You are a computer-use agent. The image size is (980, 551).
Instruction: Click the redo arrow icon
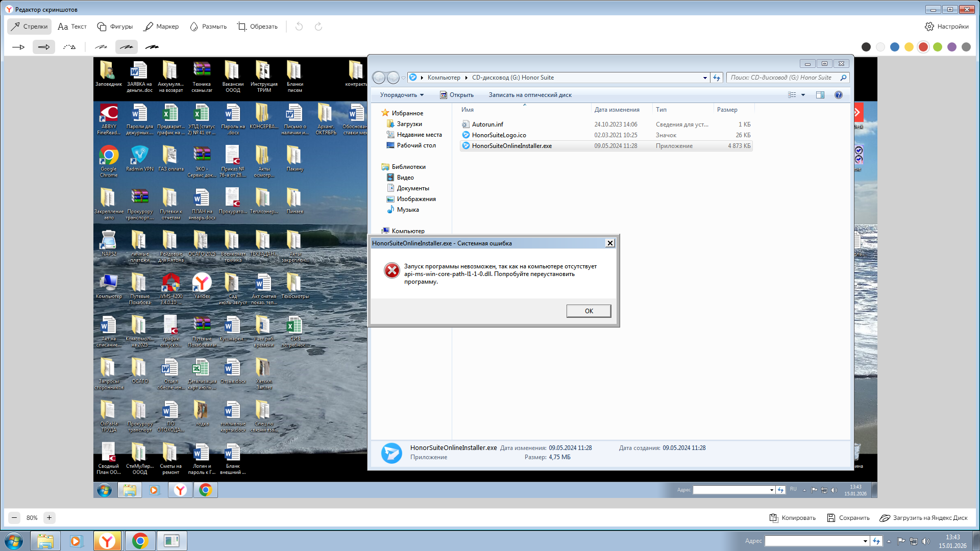coord(318,27)
